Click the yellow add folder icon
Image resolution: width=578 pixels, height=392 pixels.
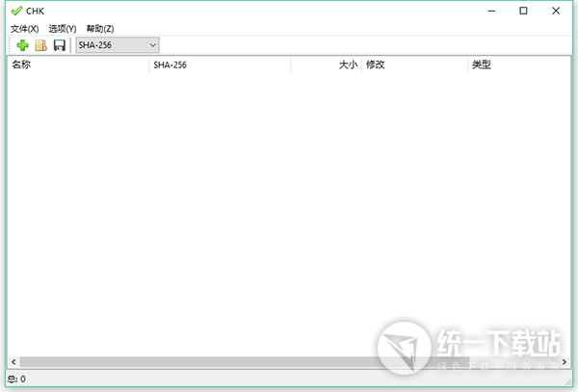40,45
